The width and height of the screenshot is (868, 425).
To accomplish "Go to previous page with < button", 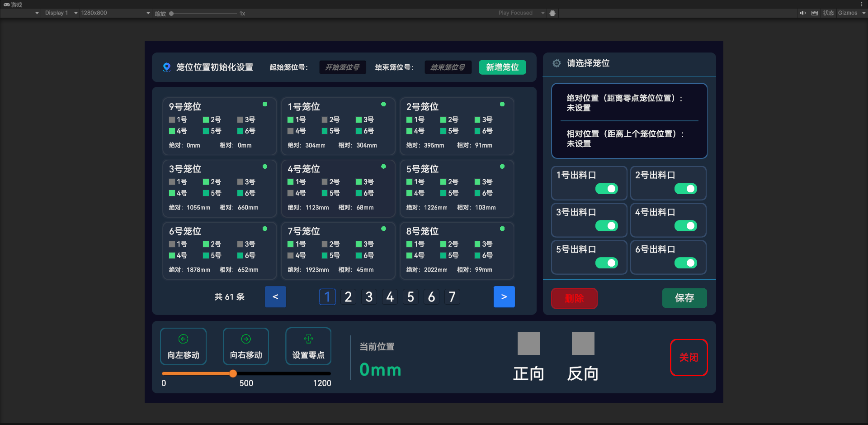I will (x=275, y=297).
